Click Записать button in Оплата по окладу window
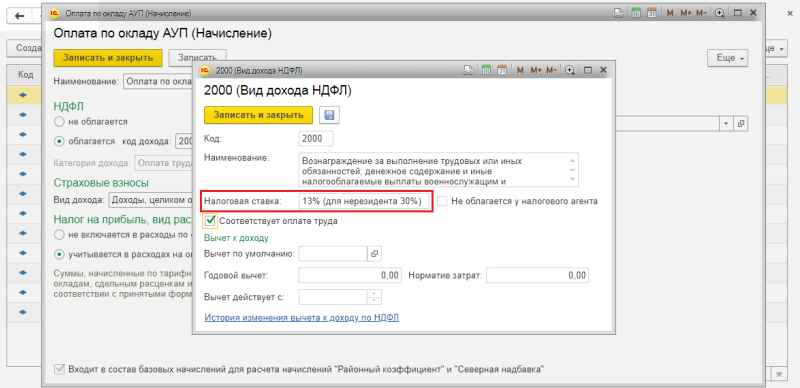This screenshot has width=800, height=388. (x=197, y=58)
